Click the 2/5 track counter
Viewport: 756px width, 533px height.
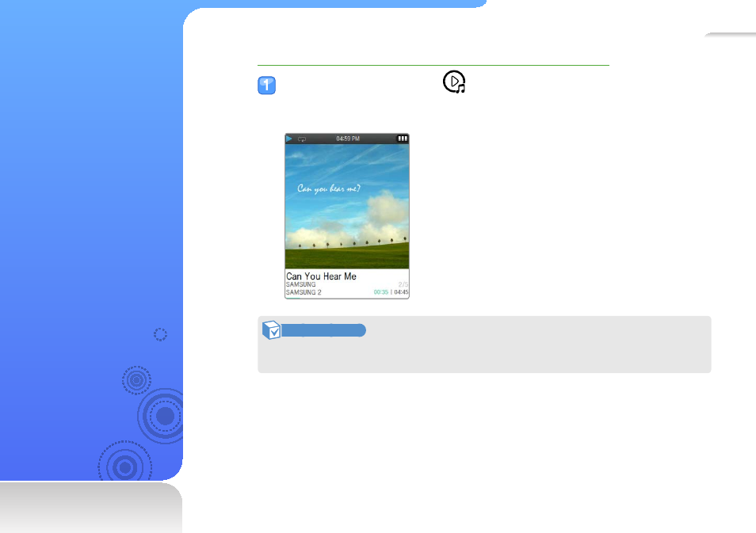pos(403,284)
